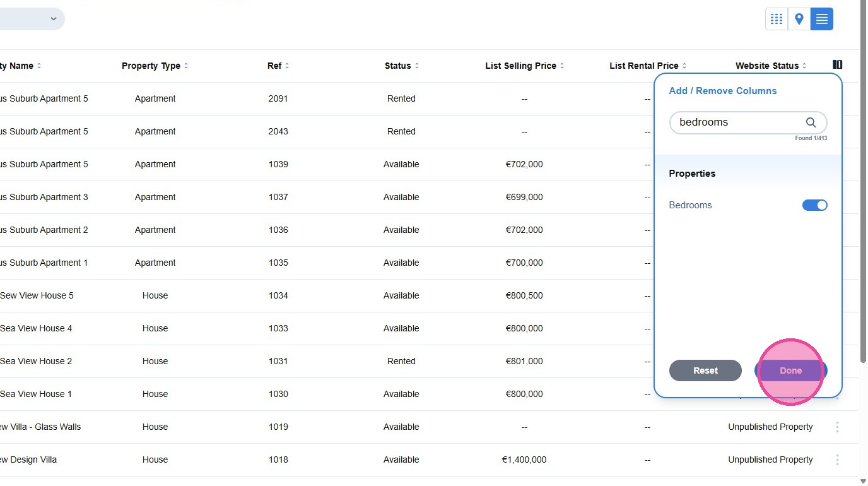Image resolution: width=868 pixels, height=486 pixels.
Task: Click the vertical scrollbar thumb of the page
Action: [863, 181]
